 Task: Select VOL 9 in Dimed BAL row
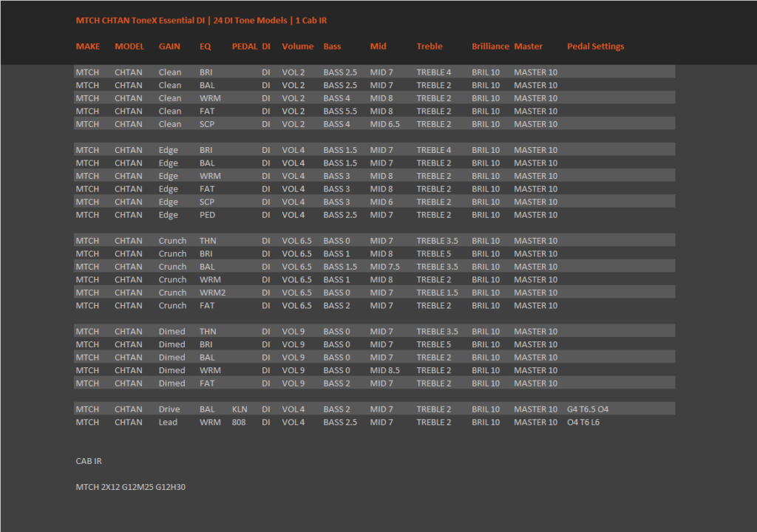tap(293, 358)
